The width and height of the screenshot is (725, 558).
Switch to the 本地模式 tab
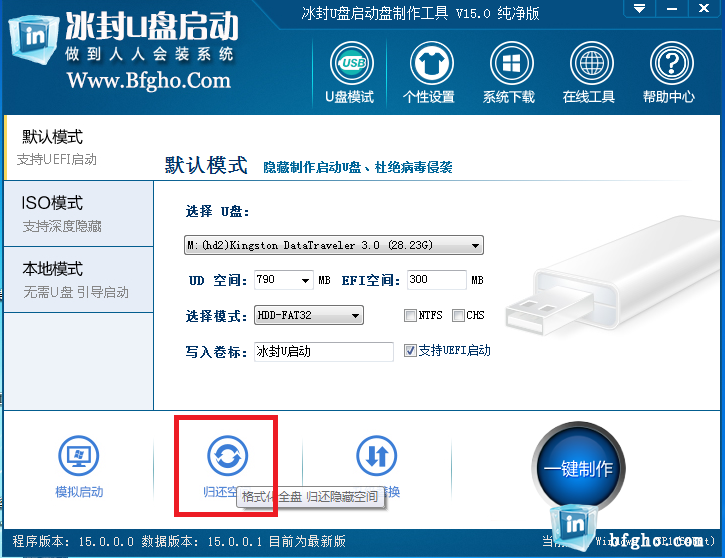click(x=79, y=280)
